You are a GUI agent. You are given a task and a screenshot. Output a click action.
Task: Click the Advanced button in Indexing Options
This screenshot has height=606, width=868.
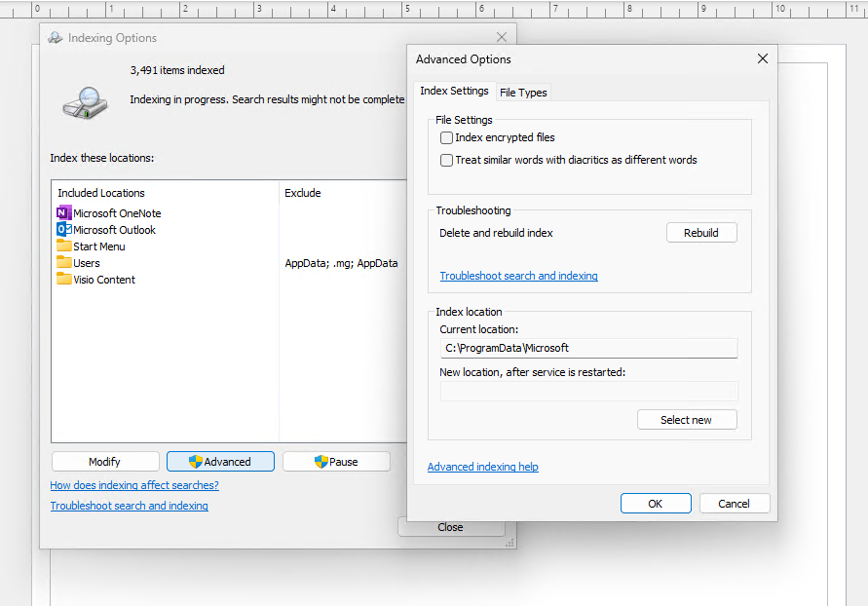point(220,462)
